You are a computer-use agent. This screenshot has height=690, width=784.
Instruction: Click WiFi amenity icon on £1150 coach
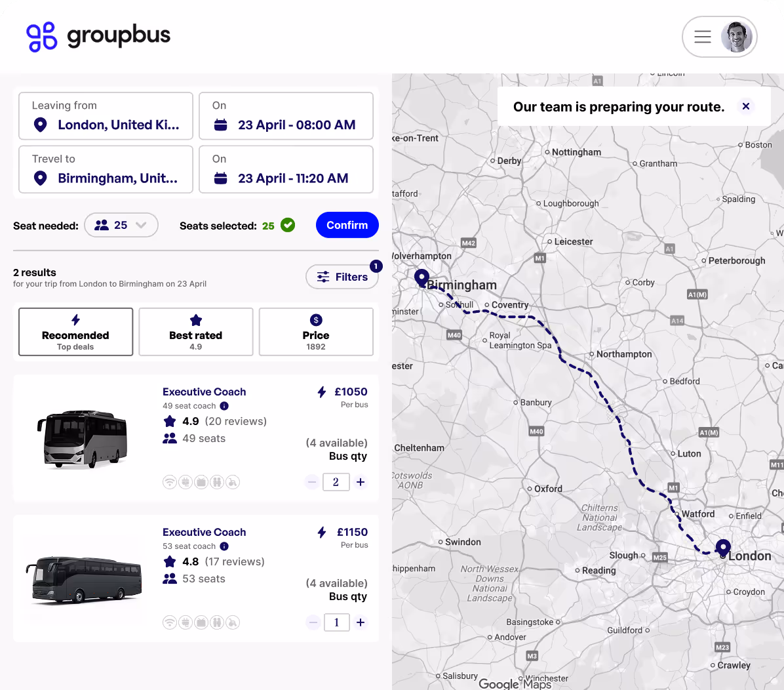coord(170,622)
